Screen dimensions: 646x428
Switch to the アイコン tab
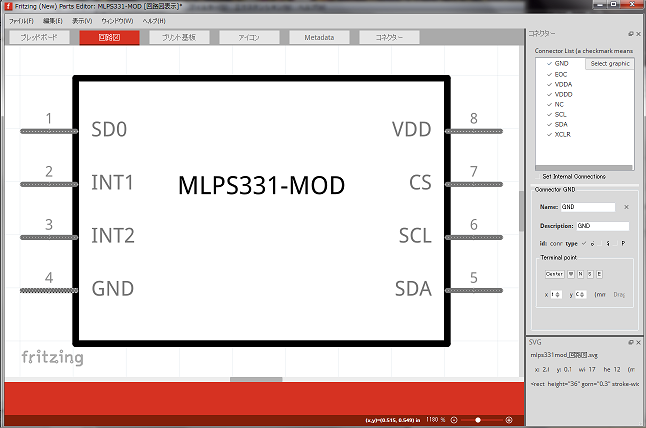(249, 37)
